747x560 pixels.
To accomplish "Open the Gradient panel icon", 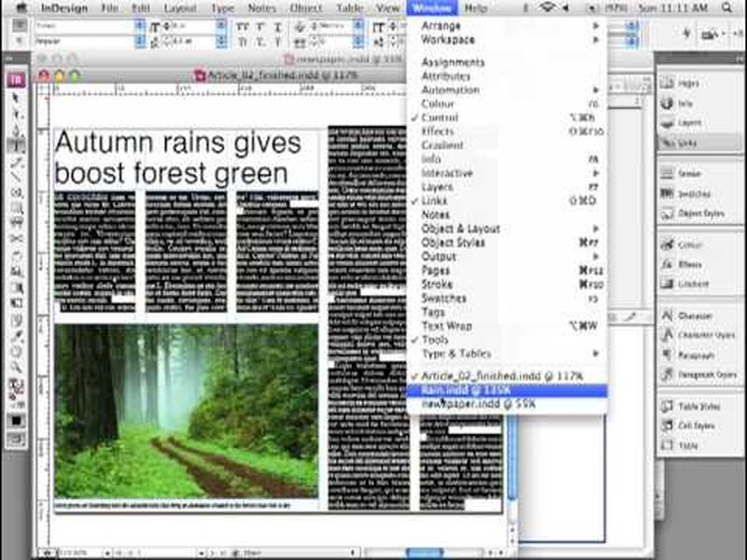I will tap(668, 284).
